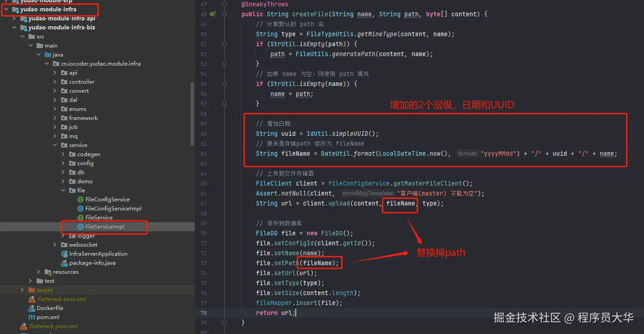Viewport: 644px width, 334px height.
Task: Click the @SneakyThrows annotation
Action: click(x=265, y=4)
